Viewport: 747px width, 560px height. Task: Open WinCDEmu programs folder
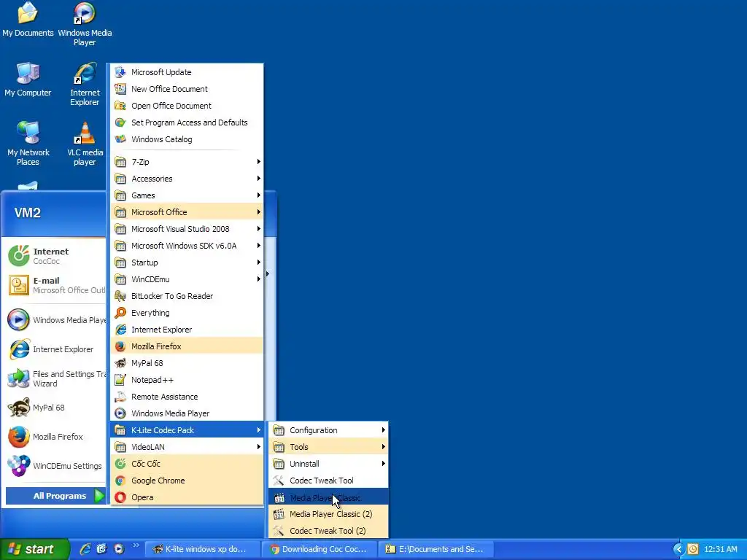pyautogui.click(x=187, y=279)
